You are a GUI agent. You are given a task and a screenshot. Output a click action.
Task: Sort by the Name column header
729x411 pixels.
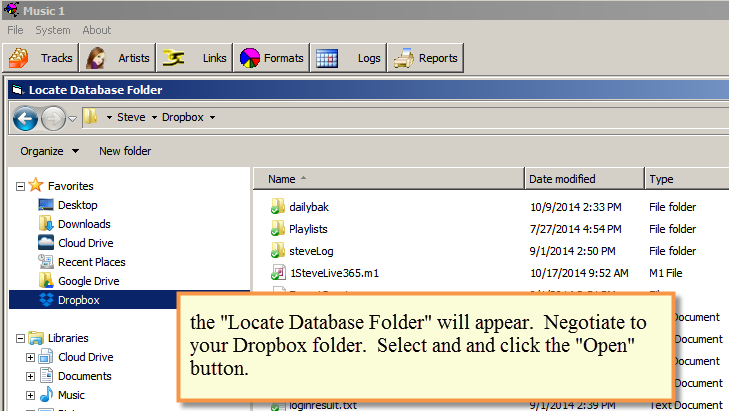click(389, 179)
